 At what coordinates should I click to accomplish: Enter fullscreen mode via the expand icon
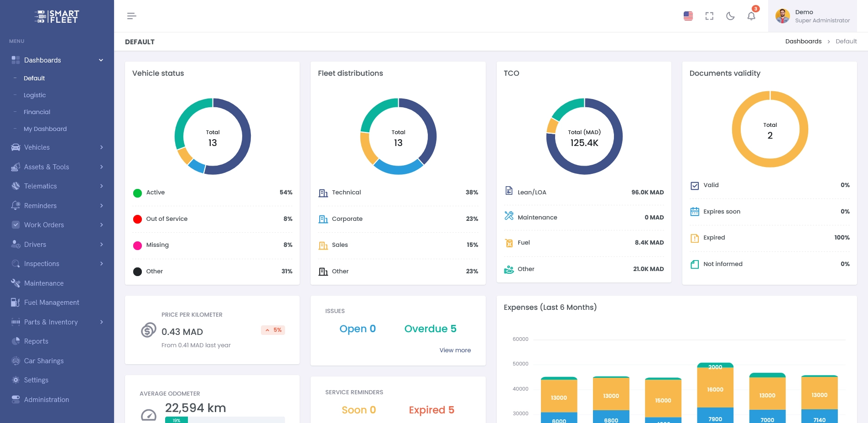pyautogui.click(x=709, y=16)
